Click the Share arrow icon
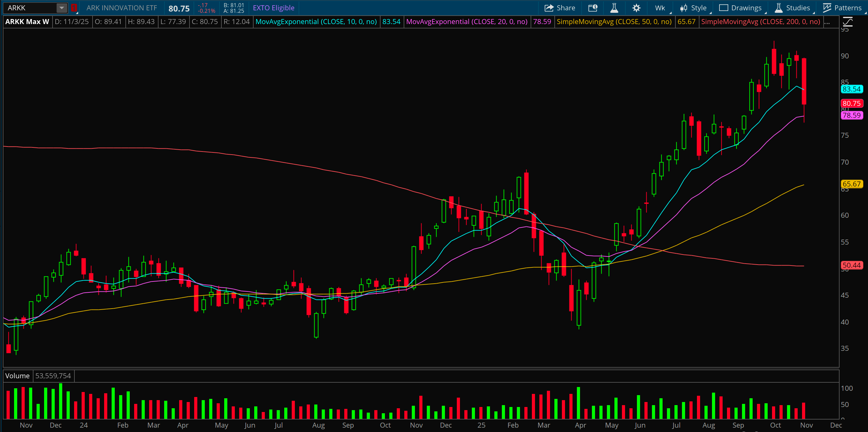The height and width of the screenshot is (432, 868). [x=549, y=8]
